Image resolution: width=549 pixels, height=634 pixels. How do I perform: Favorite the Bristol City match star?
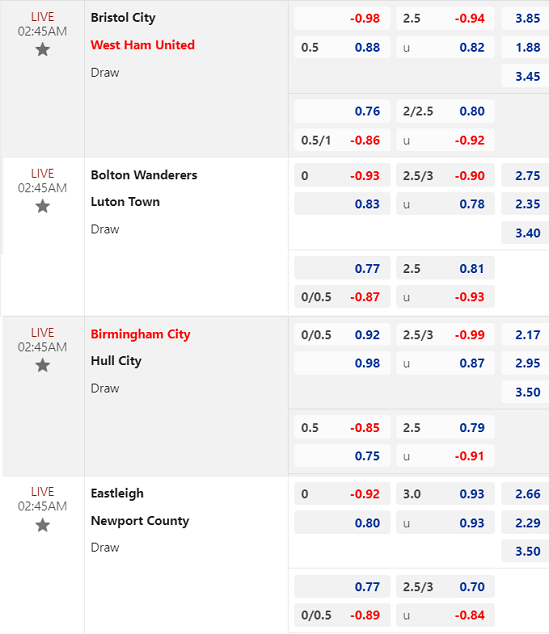(x=42, y=50)
